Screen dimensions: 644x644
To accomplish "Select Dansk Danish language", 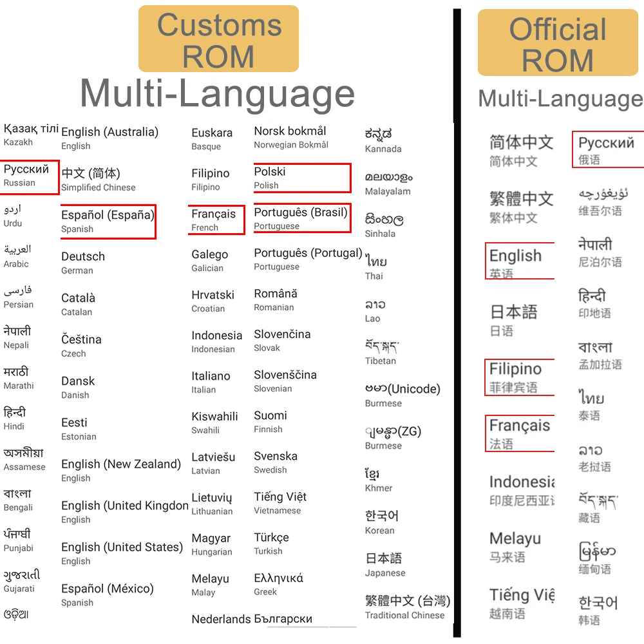I will pos(78,387).
